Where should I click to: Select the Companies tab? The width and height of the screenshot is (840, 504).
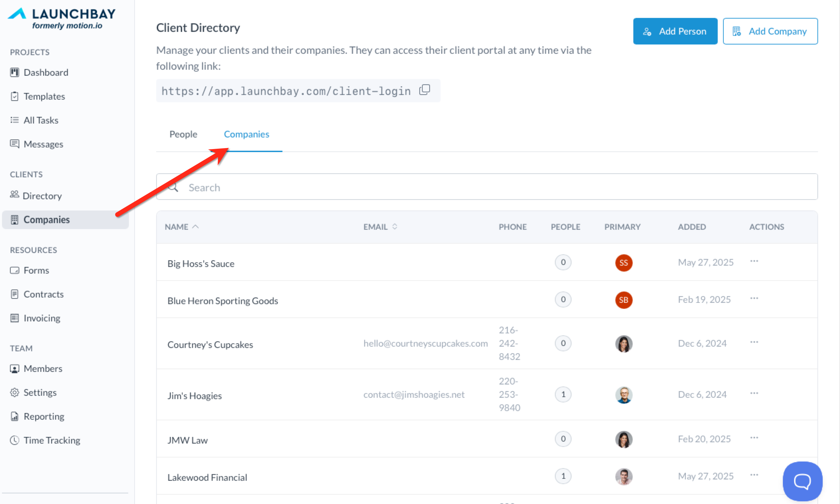tap(246, 134)
